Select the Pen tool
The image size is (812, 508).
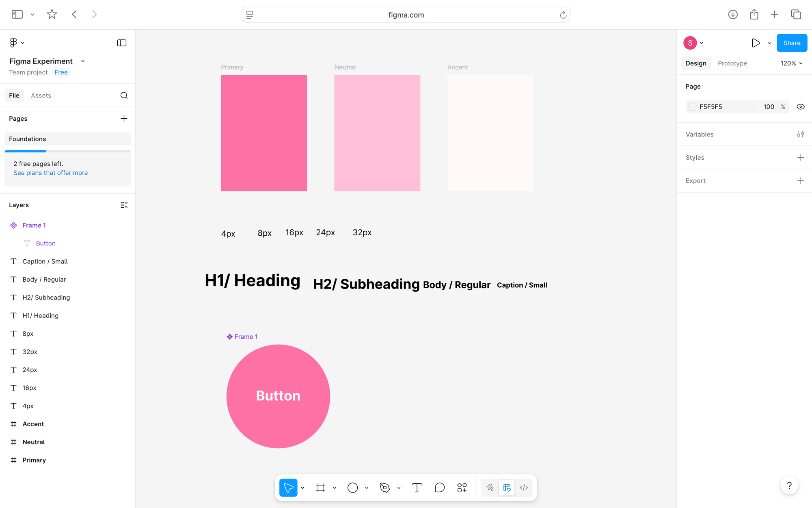(x=384, y=488)
